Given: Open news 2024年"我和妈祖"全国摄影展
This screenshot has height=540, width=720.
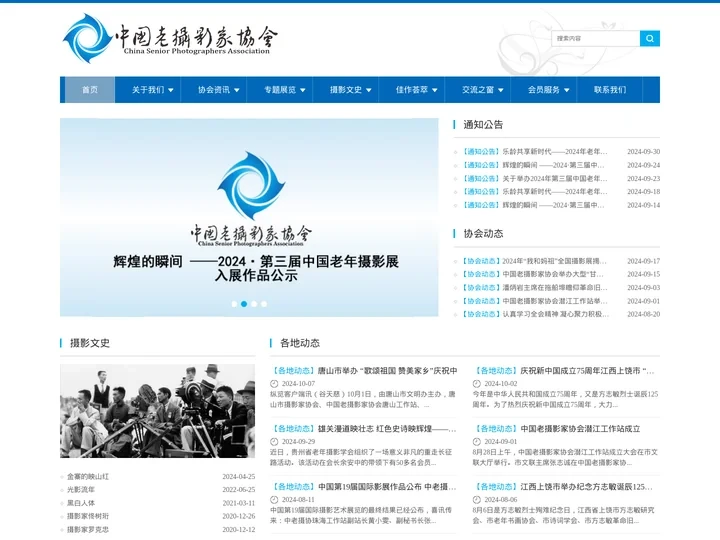Looking at the screenshot, I should (554, 261).
